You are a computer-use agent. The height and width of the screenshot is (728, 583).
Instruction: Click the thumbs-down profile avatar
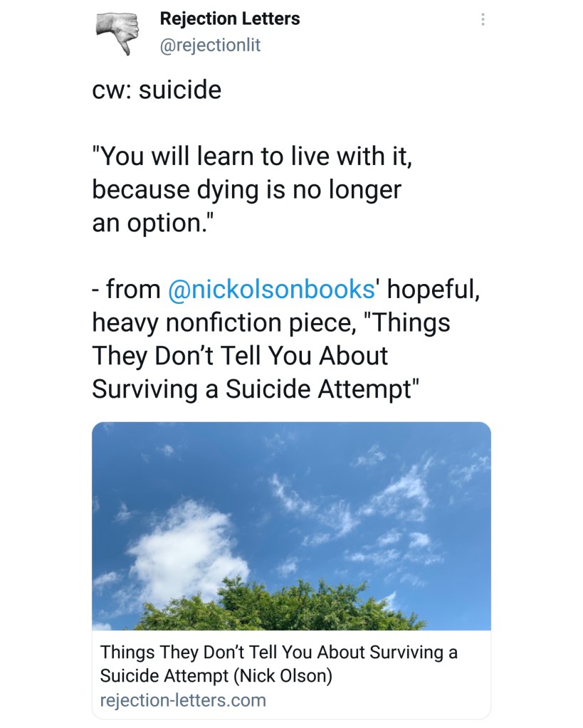click(x=119, y=32)
